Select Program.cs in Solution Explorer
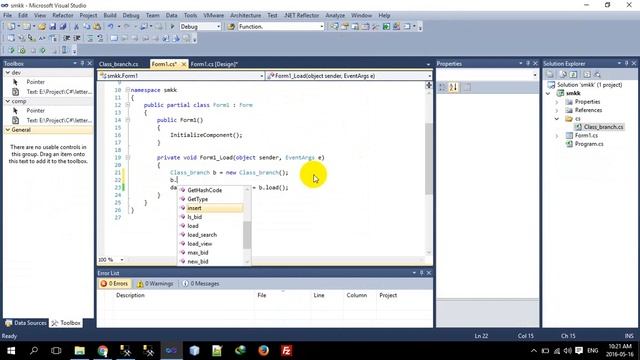The height and width of the screenshot is (360, 640). coord(589,144)
